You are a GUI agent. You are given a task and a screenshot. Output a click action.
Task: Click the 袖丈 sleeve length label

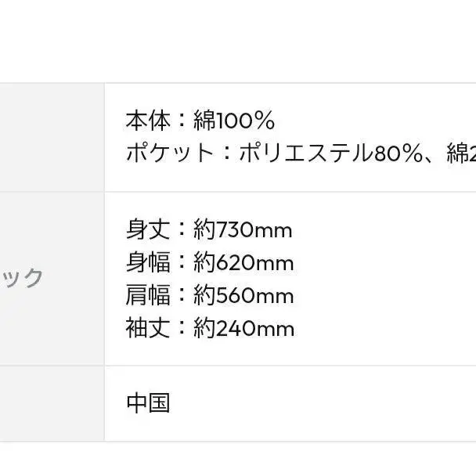pyautogui.click(x=148, y=328)
